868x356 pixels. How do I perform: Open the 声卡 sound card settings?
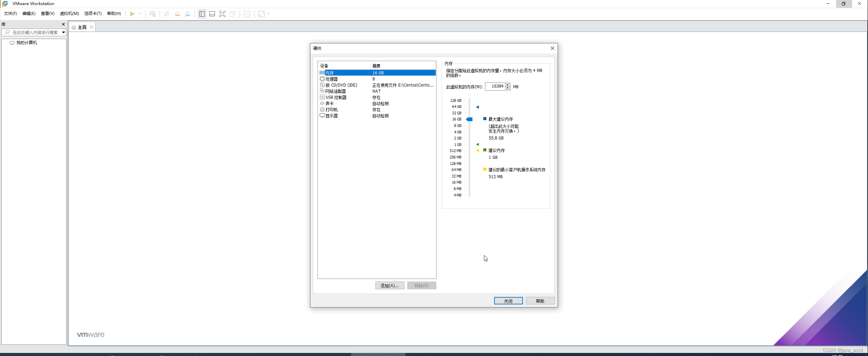coord(329,103)
